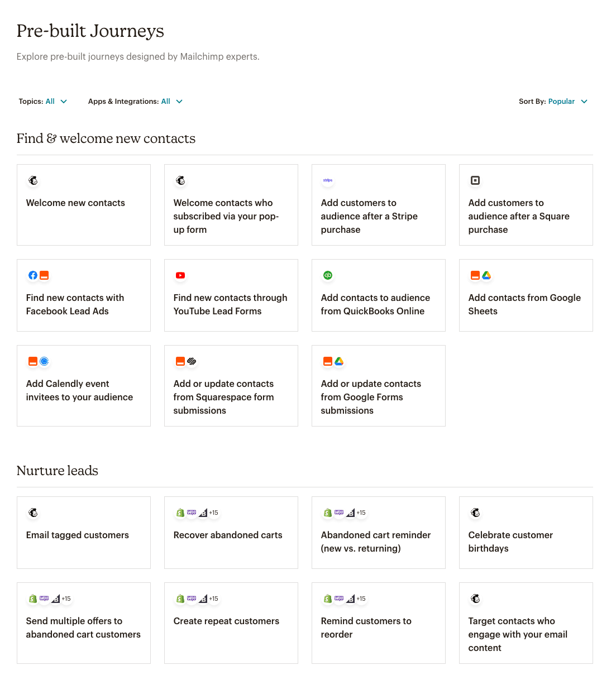616x675 pixels.
Task: Click YouTube icon on Lead Forms card
Action: point(180,275)
